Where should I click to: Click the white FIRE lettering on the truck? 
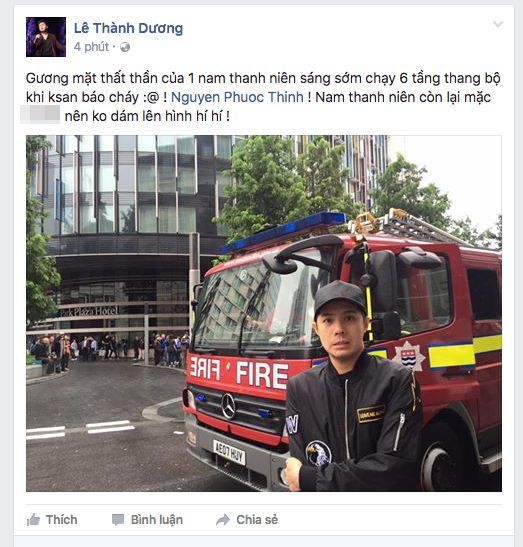pyautogui.click(x=262, y=375)
